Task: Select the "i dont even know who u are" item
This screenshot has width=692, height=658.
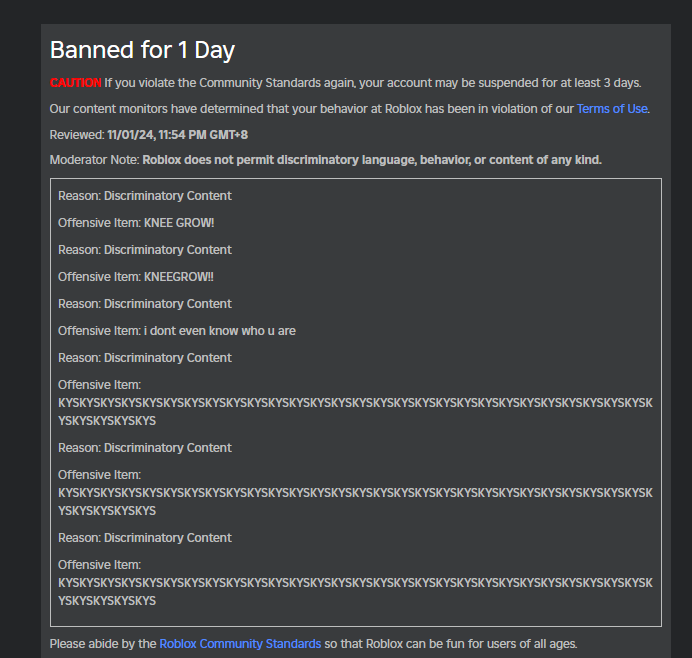Action: pos(220,331)
